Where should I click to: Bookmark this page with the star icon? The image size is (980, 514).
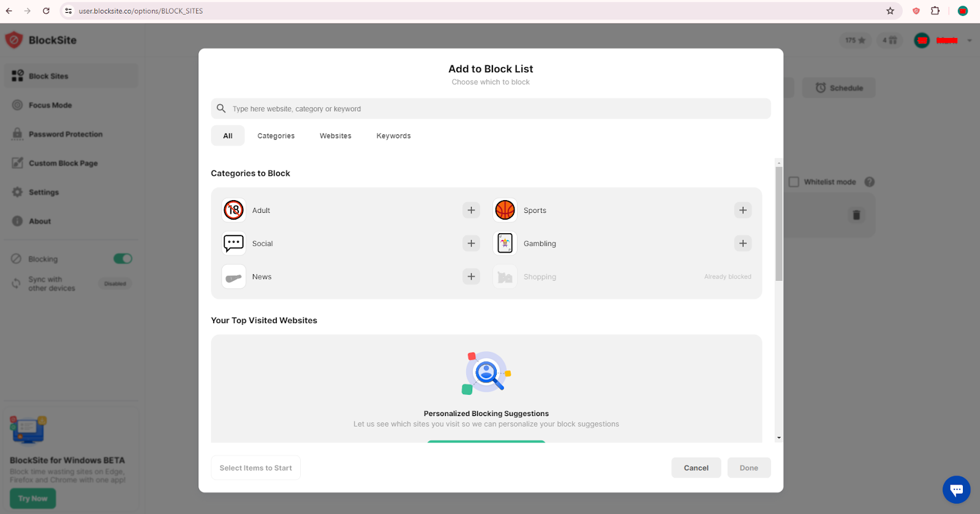(x=890, y=11)
